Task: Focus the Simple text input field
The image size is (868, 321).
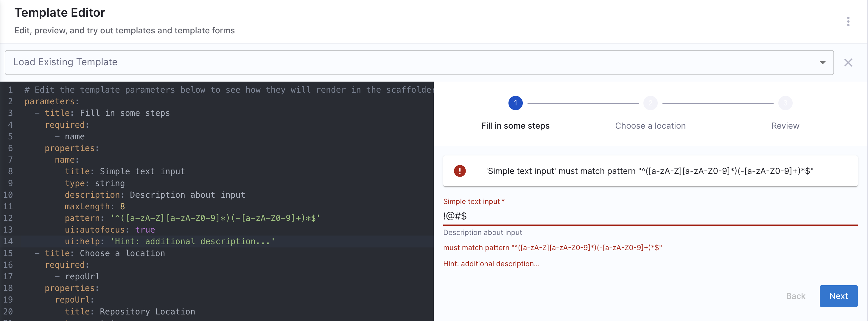Action: tap(640, 216)
